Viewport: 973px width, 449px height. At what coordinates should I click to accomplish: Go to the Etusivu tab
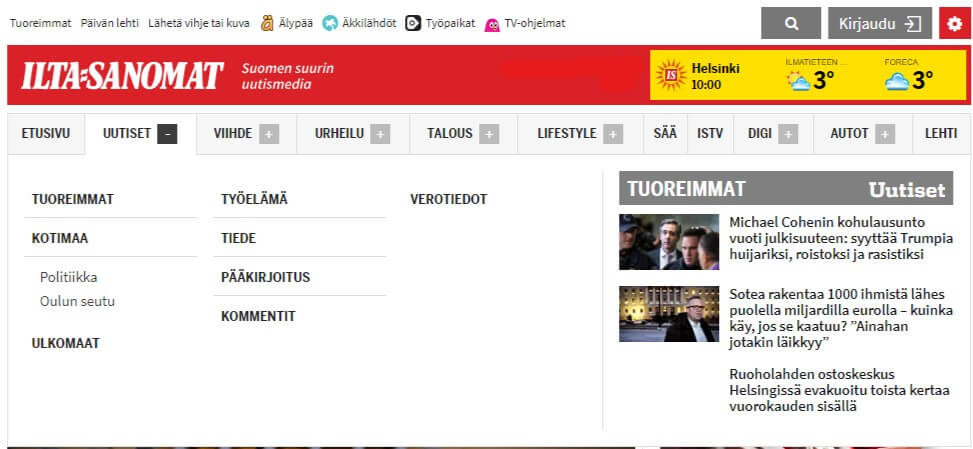pyautogui.click(x=46, y=133)
